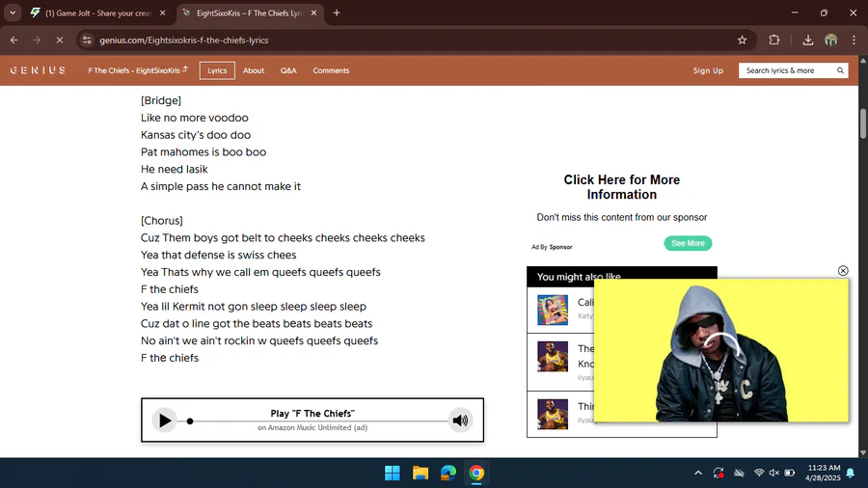Screen dimensions: 868x488
Task: Close the Game Jolt tab
Action: click(x=162, y=13)
